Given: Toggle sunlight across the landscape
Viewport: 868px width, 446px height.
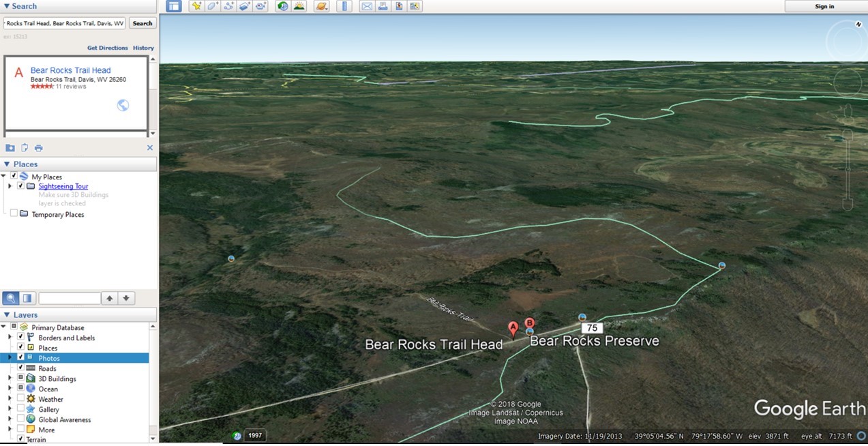Looking at the screenshot, I should click(x=299, y=6).
